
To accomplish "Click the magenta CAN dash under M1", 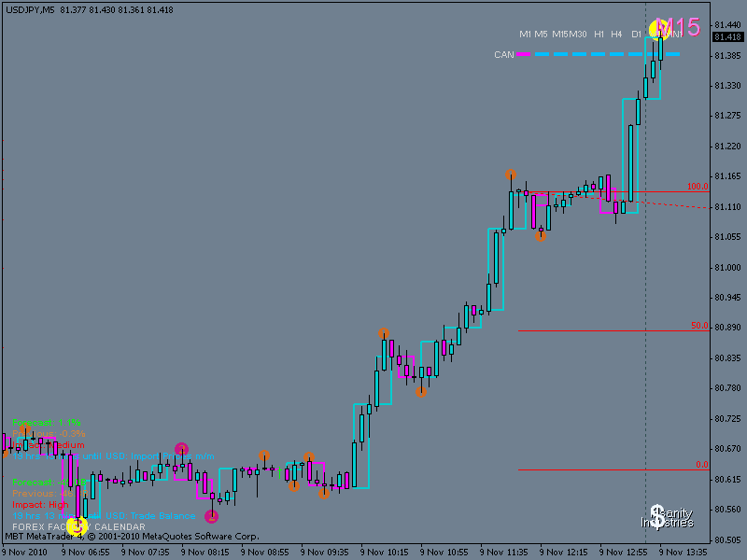I will tap(524, 54).
